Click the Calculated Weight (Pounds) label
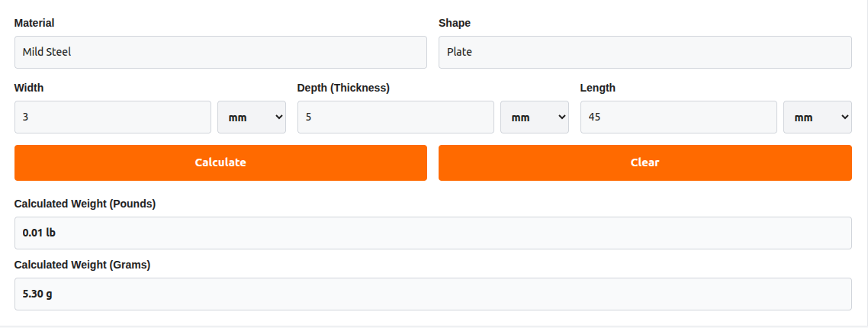868x328 pixels. [x=85, y=204]
